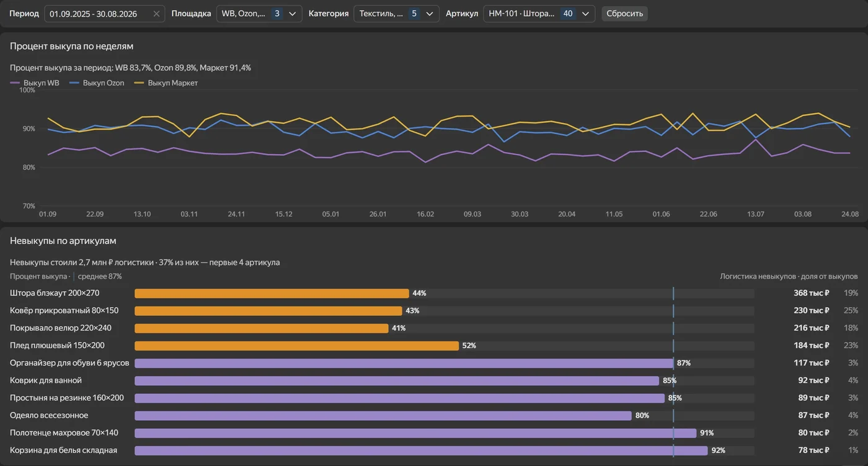Click the purple bar for Корзина для белья складная
The image size is (868, 466).
click(x=421, y=450)
